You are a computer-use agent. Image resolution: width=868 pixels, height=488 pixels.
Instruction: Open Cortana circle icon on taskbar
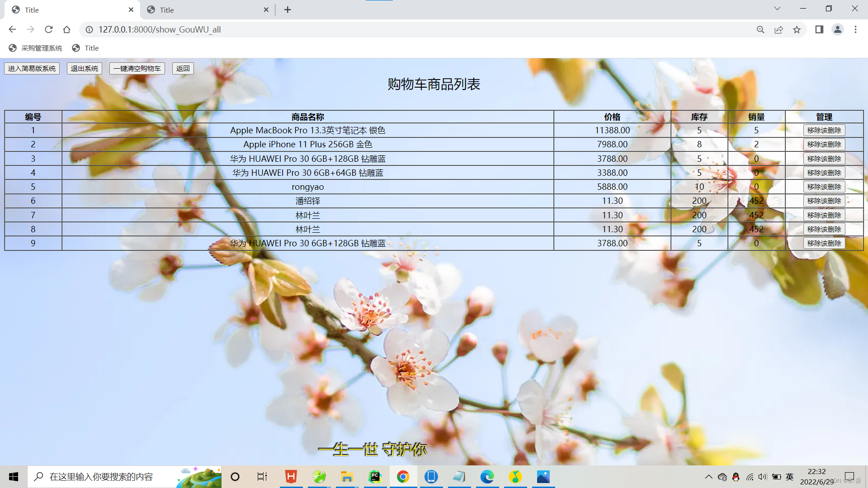[235, 477]
